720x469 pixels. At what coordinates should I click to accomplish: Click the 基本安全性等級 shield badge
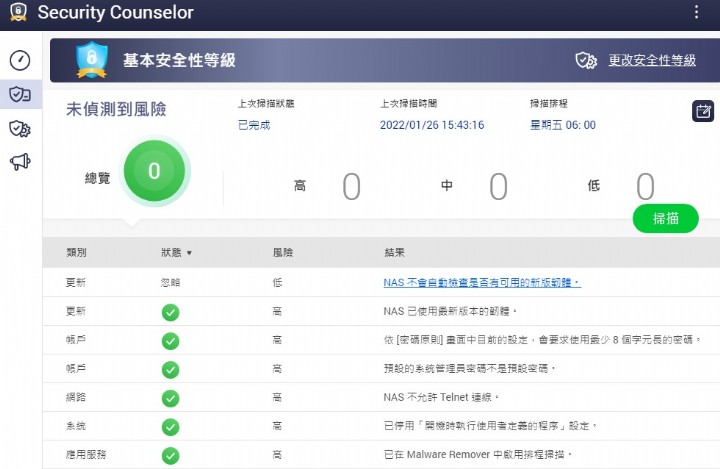click(x=92, y=60)
